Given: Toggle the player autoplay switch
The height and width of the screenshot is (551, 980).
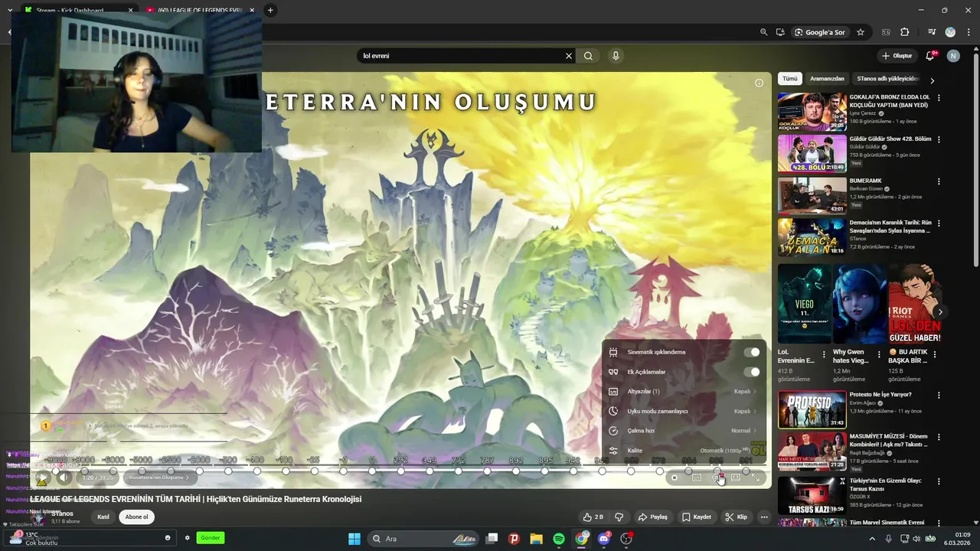Looking at the screenshot, I should 674,478.
